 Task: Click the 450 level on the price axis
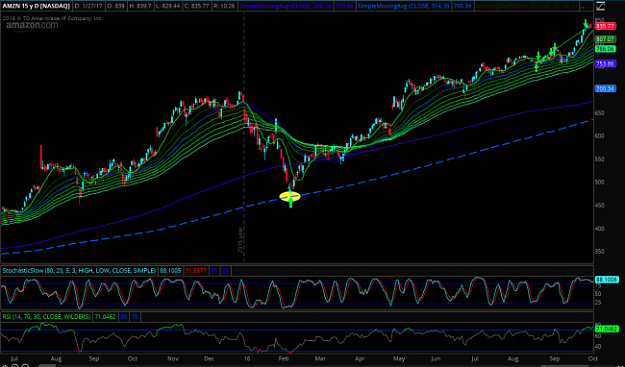pyautogui.click(x=599, y=206)
